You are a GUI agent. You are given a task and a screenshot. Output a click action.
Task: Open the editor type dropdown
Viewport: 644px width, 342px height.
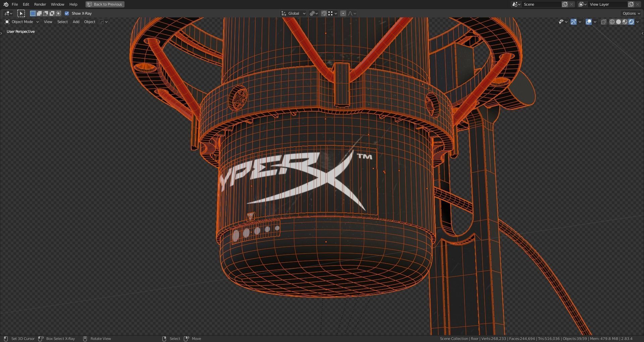tap(8, 13)
